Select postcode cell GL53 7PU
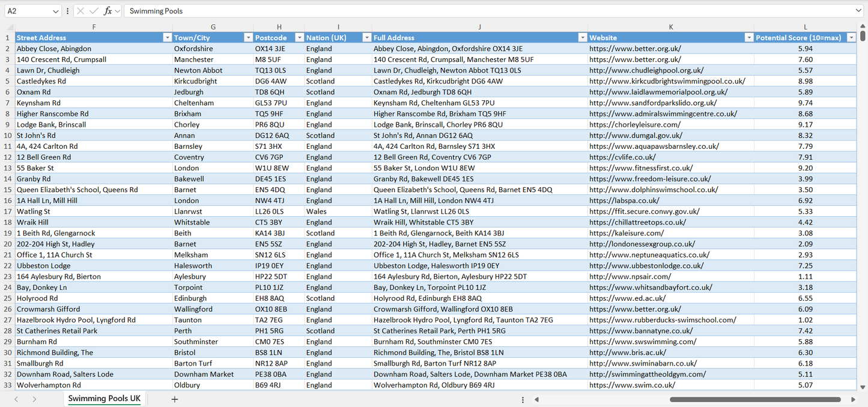Screen dimensions: 868x407 (279, 103)
